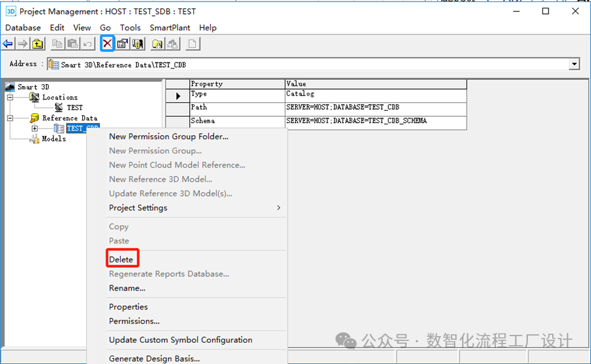Choose Properties in the context menu

(x=128, y=307)
